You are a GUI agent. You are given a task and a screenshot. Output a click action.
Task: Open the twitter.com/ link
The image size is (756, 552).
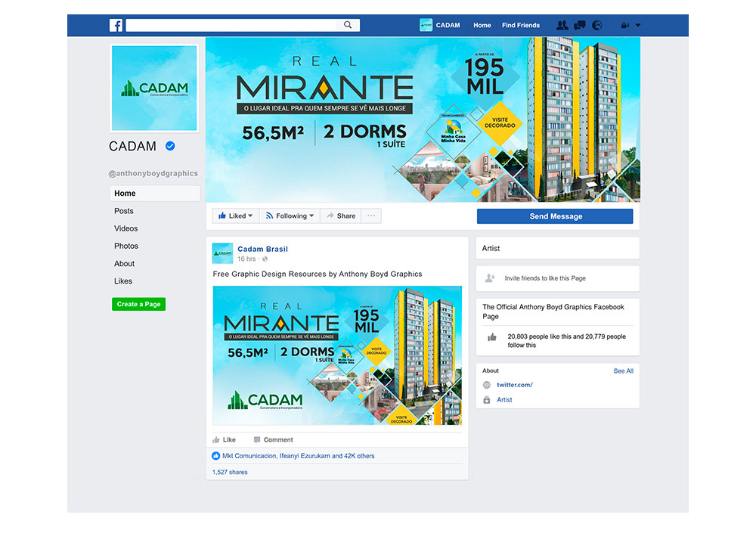[515, 385]
